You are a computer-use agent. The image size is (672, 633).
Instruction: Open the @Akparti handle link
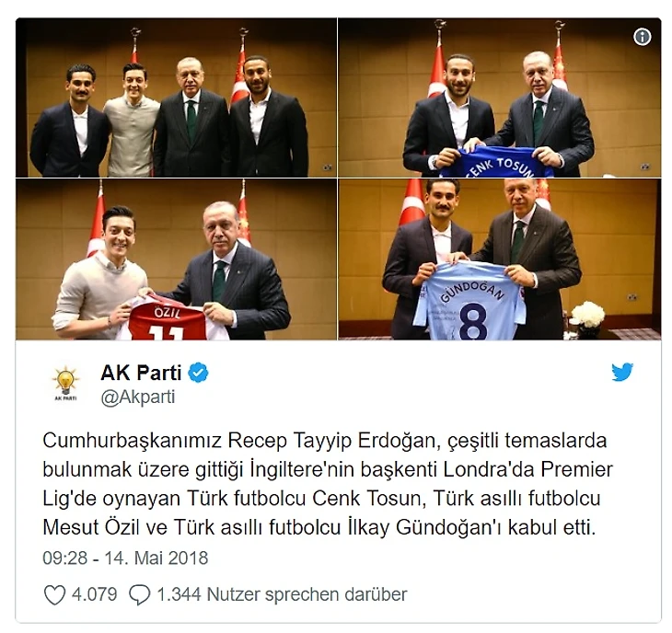pos(137,397)
